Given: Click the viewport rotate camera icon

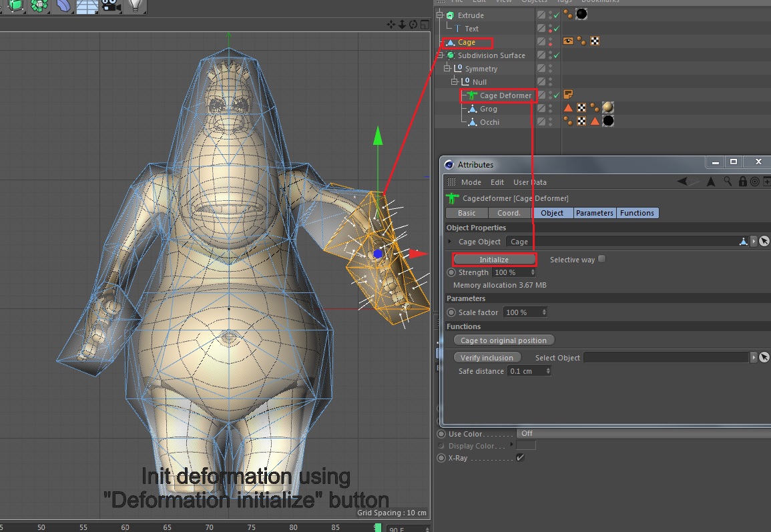Looking at the screenshot, I should coord(413,24).
